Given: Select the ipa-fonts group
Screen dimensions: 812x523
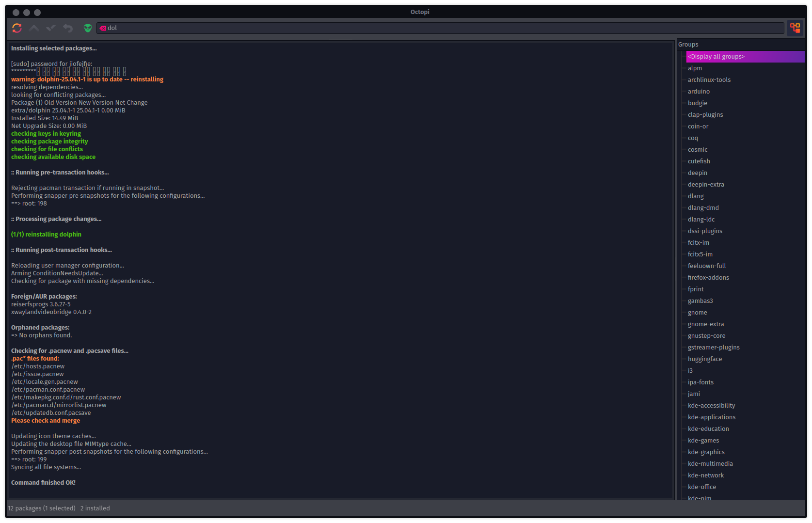Looking at the screenshot, I should [x=746, y=382].
